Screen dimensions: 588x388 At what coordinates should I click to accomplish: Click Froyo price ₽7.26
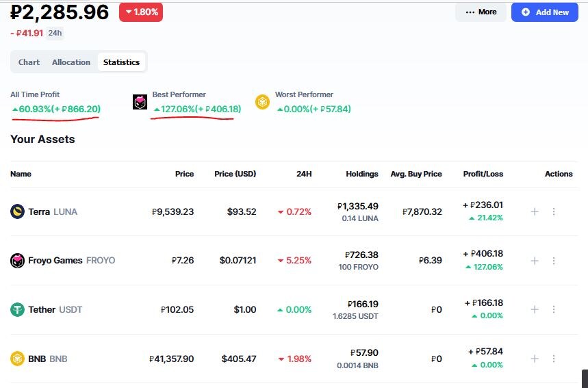pyautogui.click(x=183, y=261)
